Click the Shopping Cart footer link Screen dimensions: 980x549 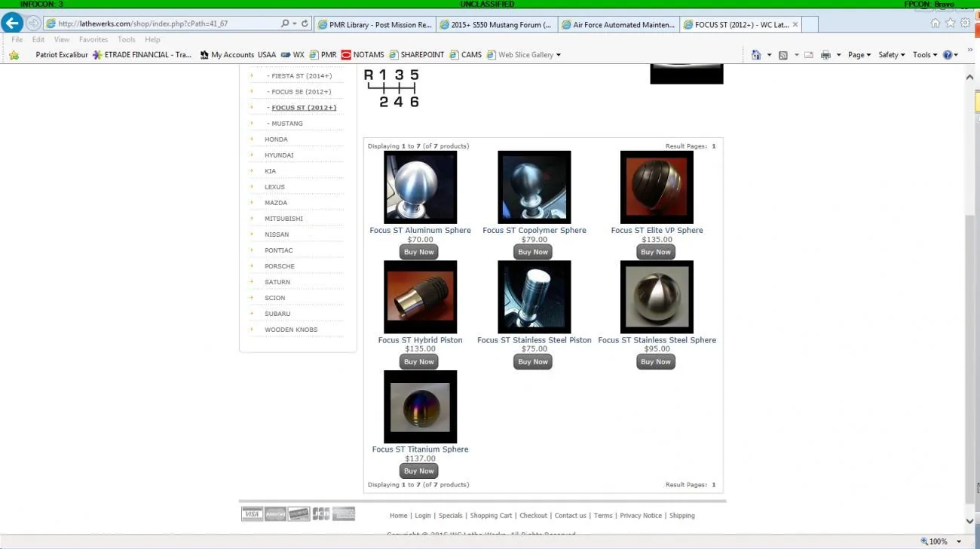point(491,516)
